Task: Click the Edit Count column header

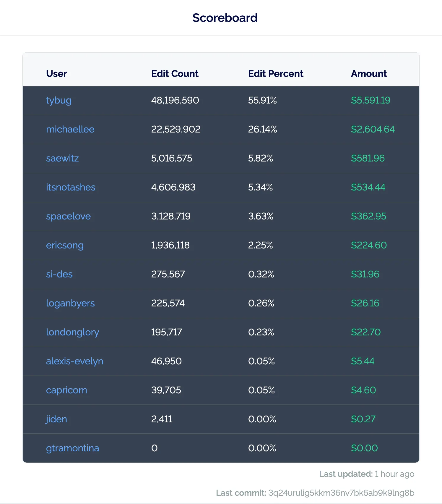Action: 175,74
